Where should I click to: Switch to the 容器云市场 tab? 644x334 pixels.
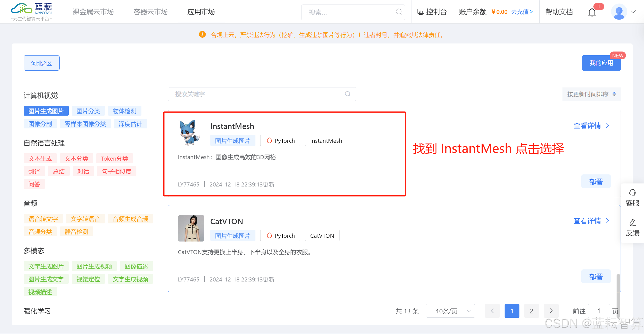150,12
